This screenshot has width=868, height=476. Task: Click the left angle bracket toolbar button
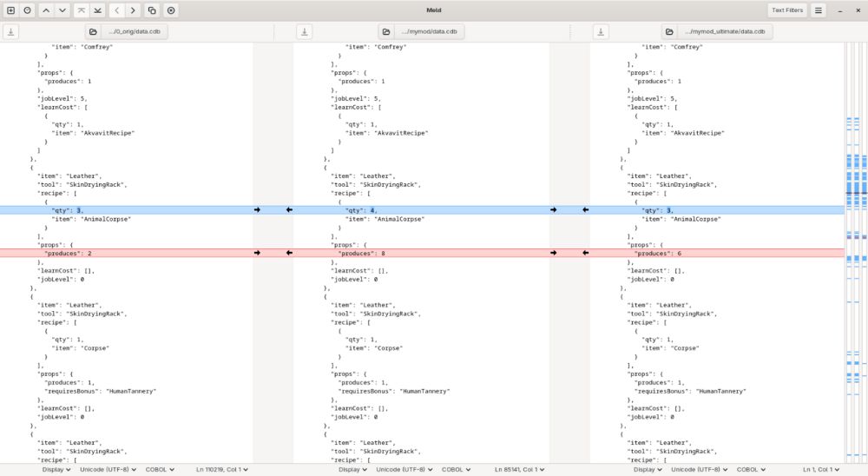[x=116, y=10]
